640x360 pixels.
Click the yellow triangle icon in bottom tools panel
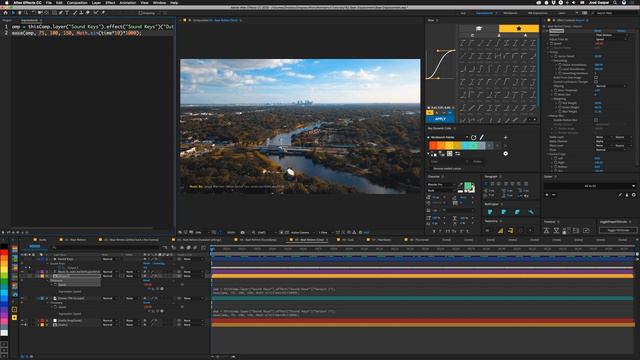pyautogui.click(x=500, y=231)
